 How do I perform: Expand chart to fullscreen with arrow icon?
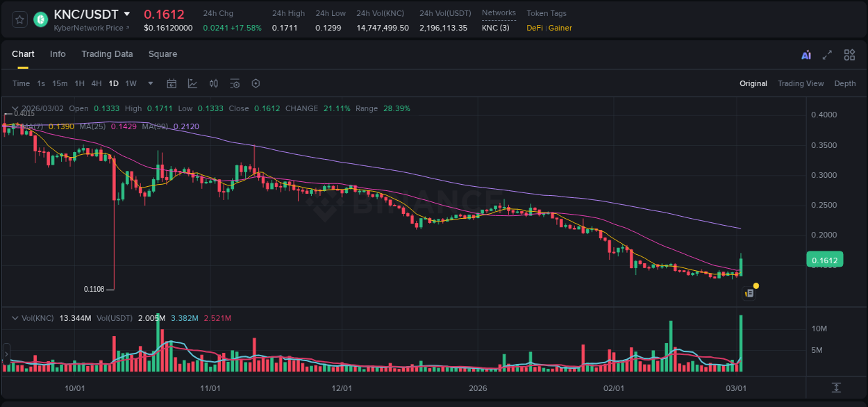826,54
